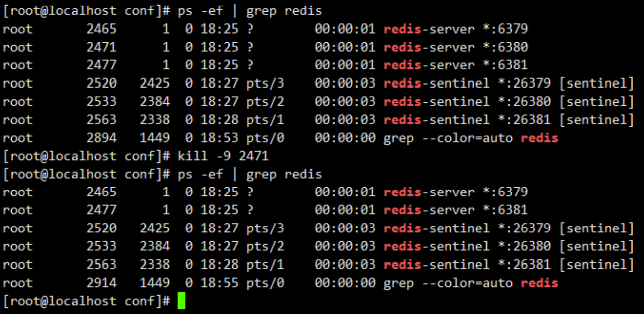Click the first redis-server *:6379 entry
The width and height of the screenshot is (644, 314).
[456, 29]
